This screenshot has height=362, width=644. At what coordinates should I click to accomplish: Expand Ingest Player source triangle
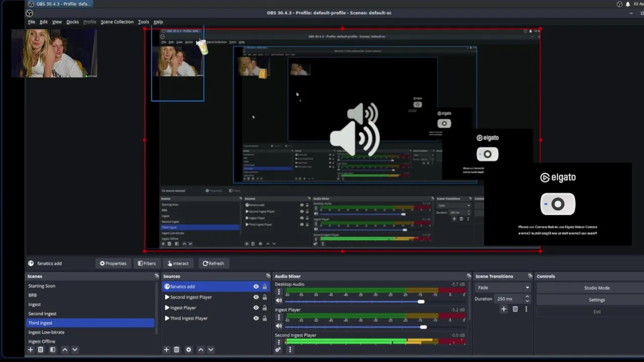(167, 308)
